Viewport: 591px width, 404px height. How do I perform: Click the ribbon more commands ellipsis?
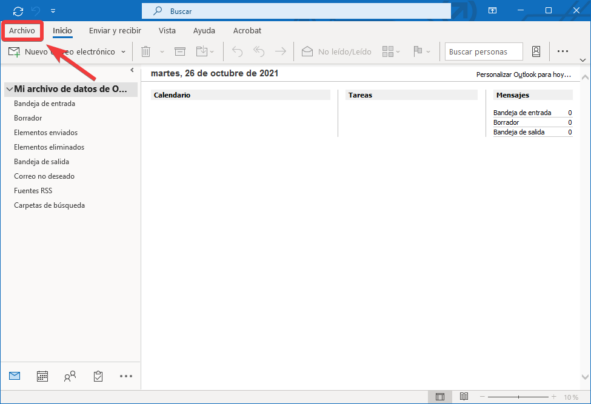click(562, 51)
